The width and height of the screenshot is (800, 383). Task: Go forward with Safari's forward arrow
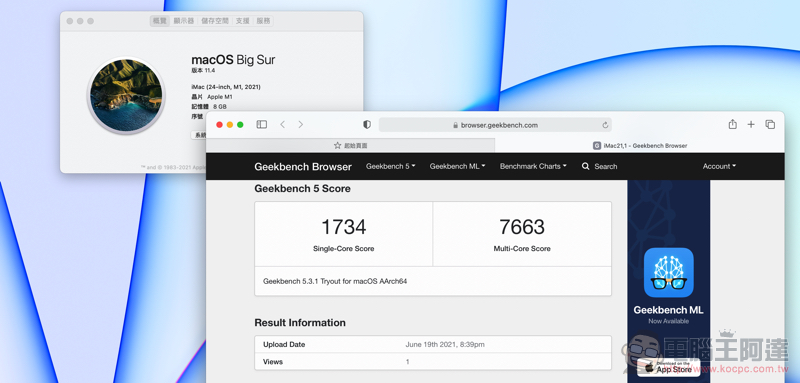[301, 124]
